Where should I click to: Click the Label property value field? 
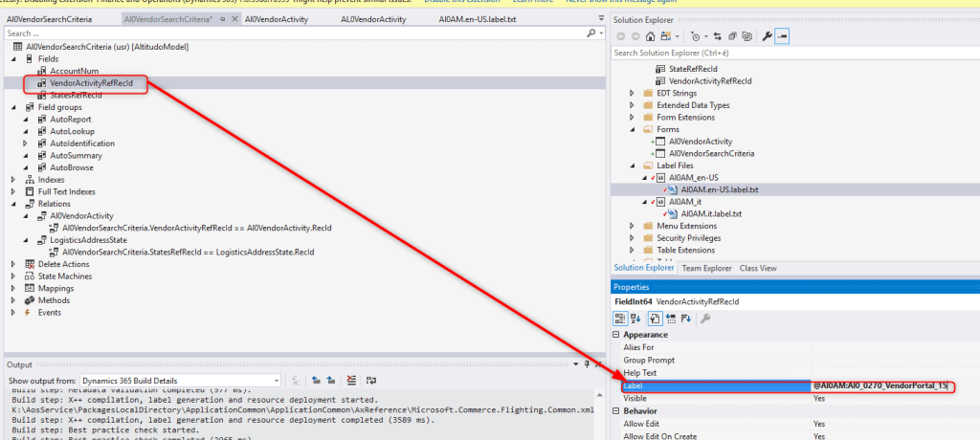[880, 385]
